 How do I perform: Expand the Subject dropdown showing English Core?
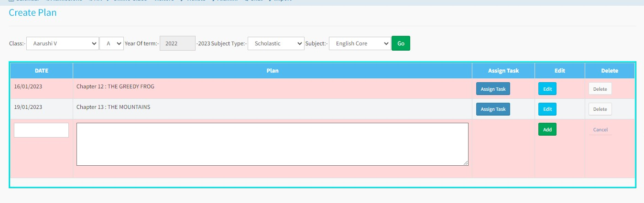[x=360, y=43]
